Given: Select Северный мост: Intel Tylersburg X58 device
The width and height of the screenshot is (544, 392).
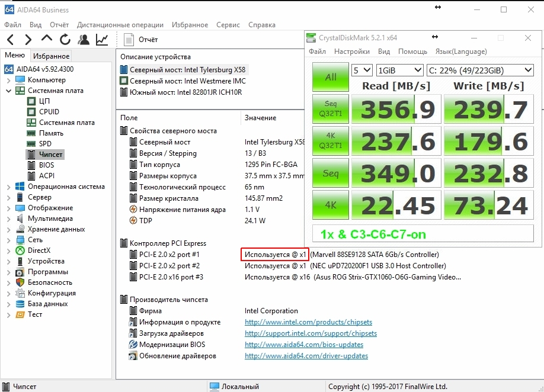Looking at the screenshot, I should 183,70.
